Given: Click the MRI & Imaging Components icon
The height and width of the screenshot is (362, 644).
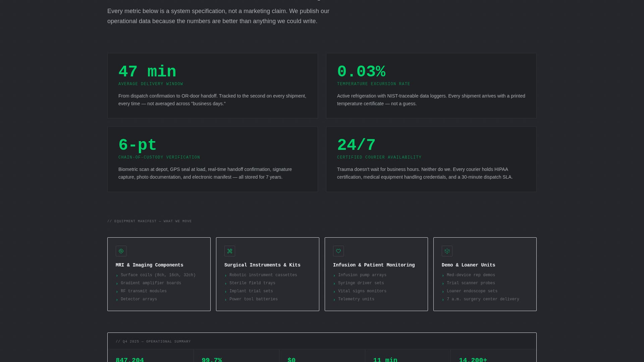Looking at the screenshot, I should [121, 251].
